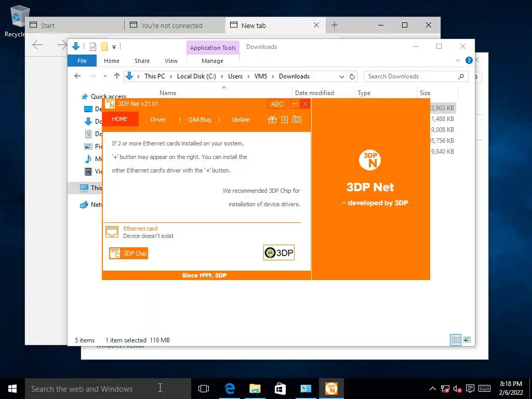Viewport: 532px width, 399px height.
Task: Expand the address bar history dropdown
Action: point(342,77)
